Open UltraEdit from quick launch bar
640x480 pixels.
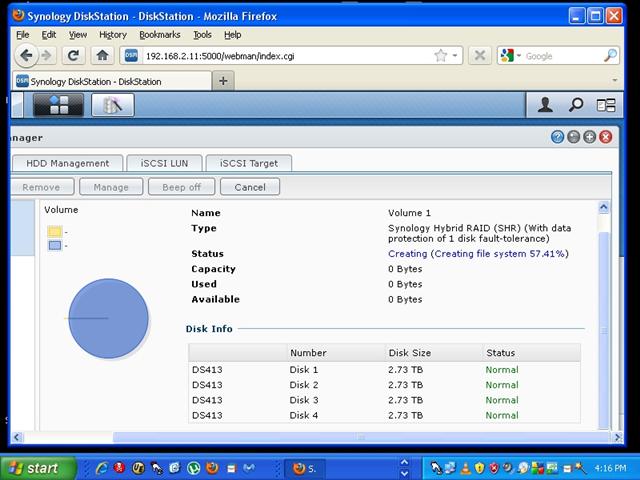click(138, 468)
